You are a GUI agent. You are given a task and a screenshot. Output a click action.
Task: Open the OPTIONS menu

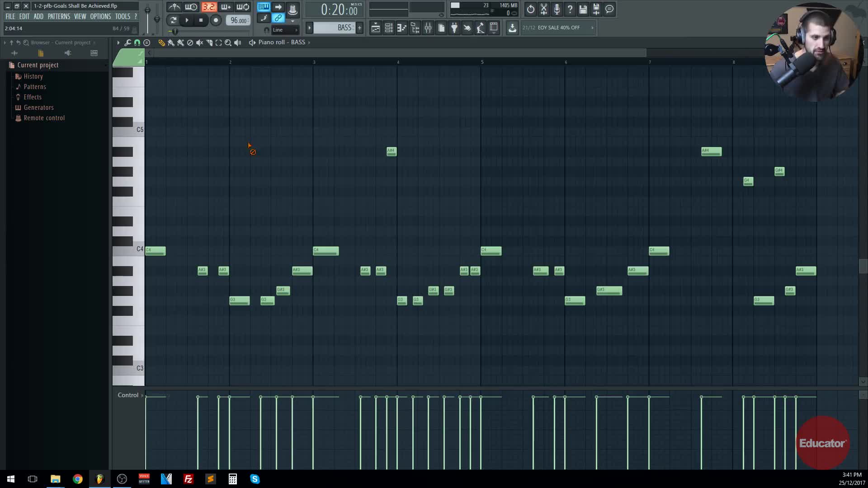(100, 16)
